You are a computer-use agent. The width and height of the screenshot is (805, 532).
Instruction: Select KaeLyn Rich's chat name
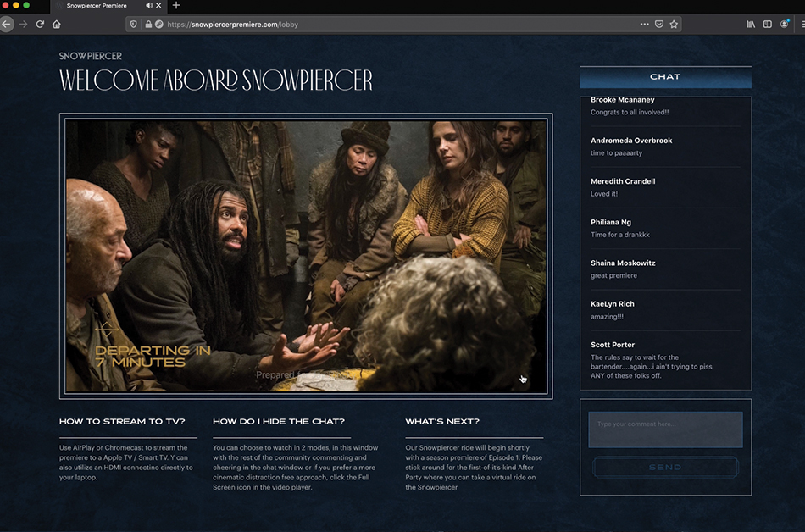(612, 304)
